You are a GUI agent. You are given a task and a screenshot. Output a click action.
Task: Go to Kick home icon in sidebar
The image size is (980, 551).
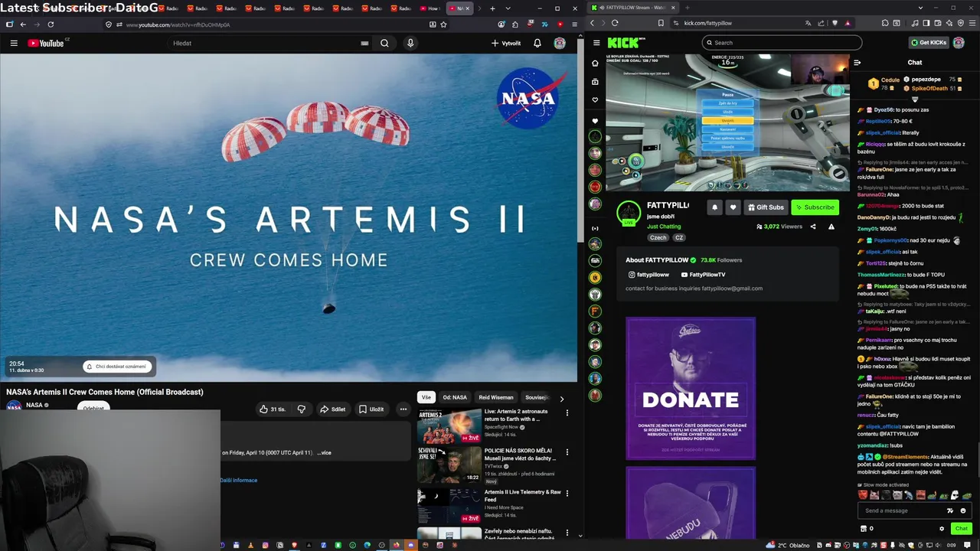tap(595, 64)
